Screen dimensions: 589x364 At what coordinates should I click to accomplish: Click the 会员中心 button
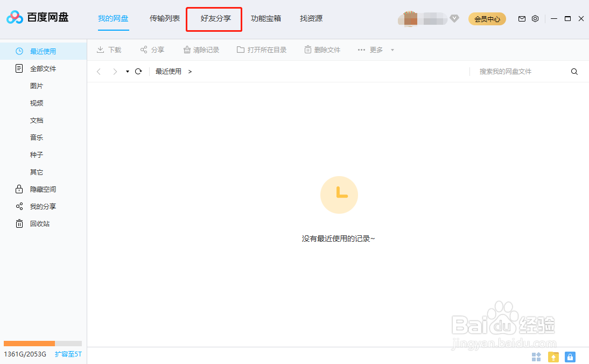coord(487,18)
